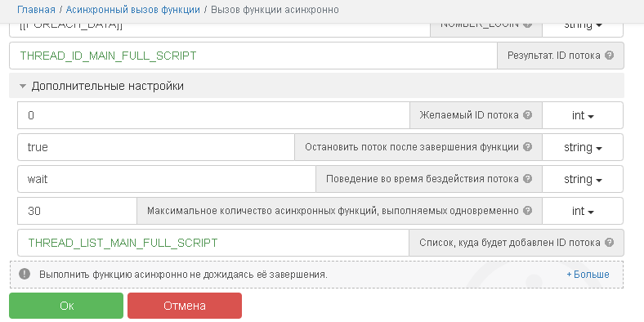The height and width of the screenshot is (322, 644).
Task: Collapse the Дополнительные настройки section
Action: coord(316,86)
